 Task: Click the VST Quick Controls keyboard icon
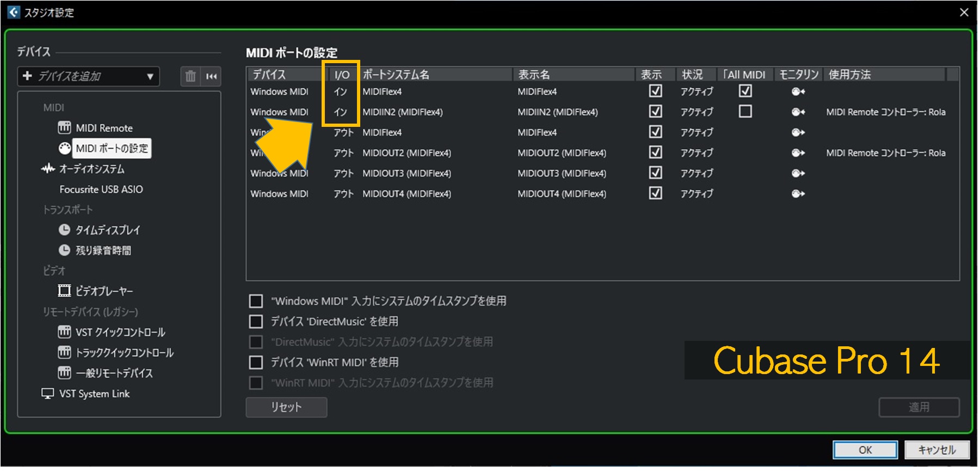(x=64, y=332)
